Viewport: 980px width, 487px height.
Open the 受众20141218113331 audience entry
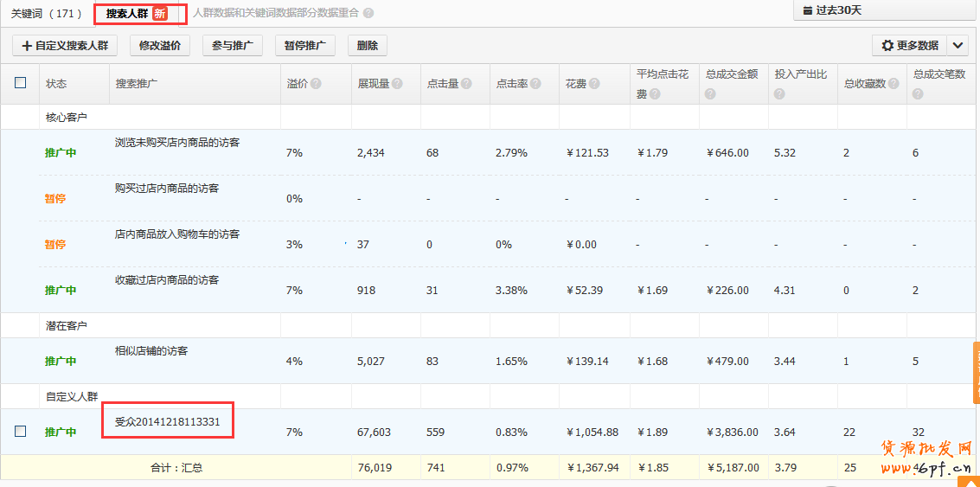pos(168,422)
